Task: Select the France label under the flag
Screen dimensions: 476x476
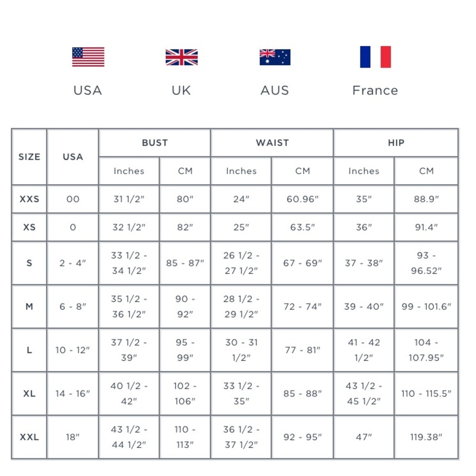Action: pos(375,90)
